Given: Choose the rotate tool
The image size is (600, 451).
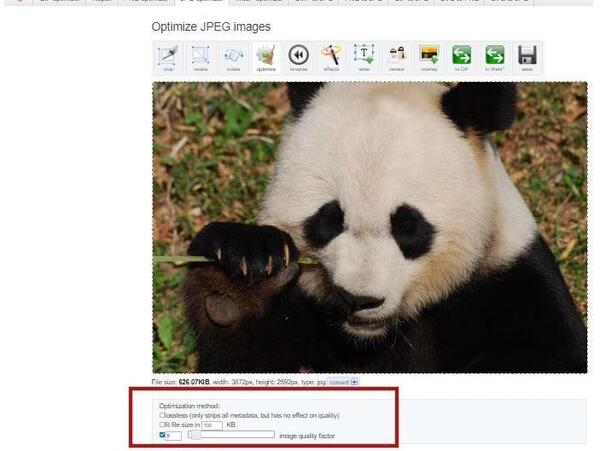Looking at the screenshot, I should [233, 57].
